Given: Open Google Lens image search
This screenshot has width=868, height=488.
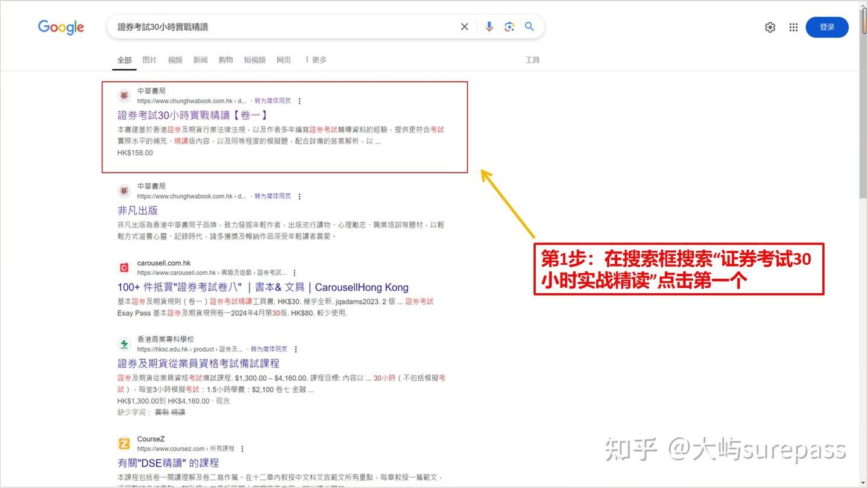Looking at the screenshot, I should pos(509,27).
